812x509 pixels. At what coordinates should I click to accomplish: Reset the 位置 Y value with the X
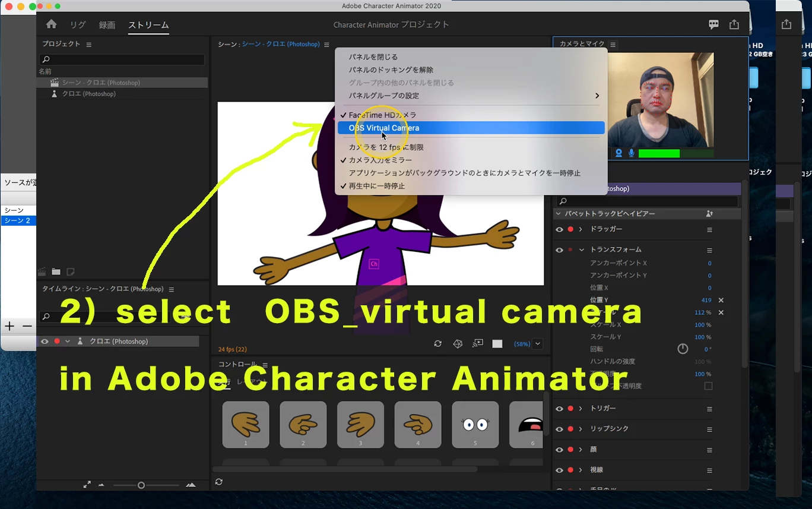click(721, 301)
